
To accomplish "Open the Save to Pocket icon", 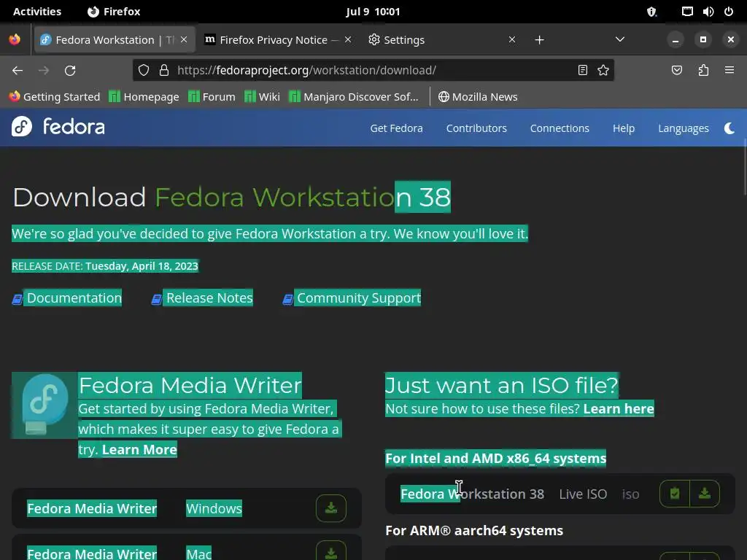I will [677, 71].
